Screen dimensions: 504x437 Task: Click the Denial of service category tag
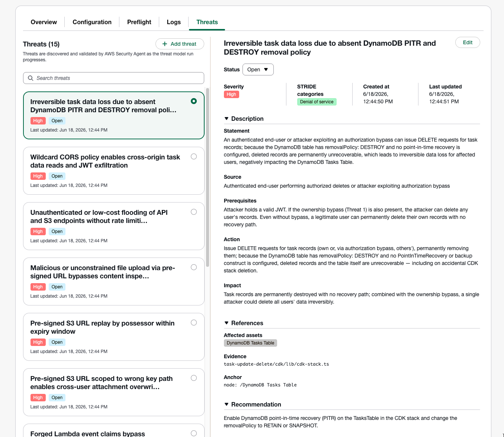pos(317,102)
